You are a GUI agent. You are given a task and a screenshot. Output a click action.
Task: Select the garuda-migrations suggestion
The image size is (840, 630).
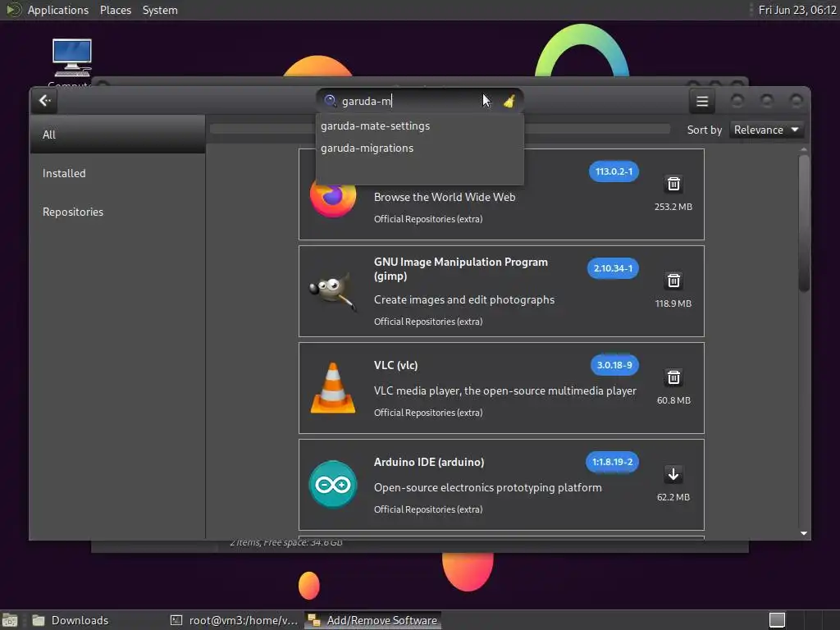click(419, 148)
